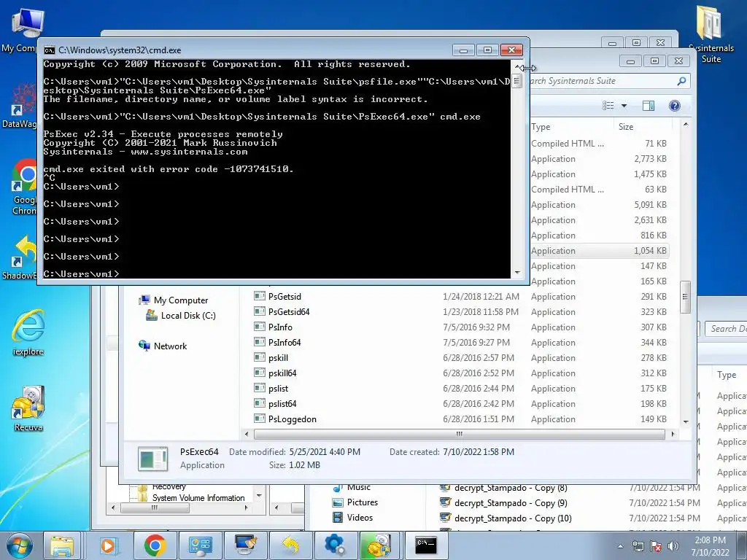Launch Windows Media Player from the taskbar

click(108, 545)
